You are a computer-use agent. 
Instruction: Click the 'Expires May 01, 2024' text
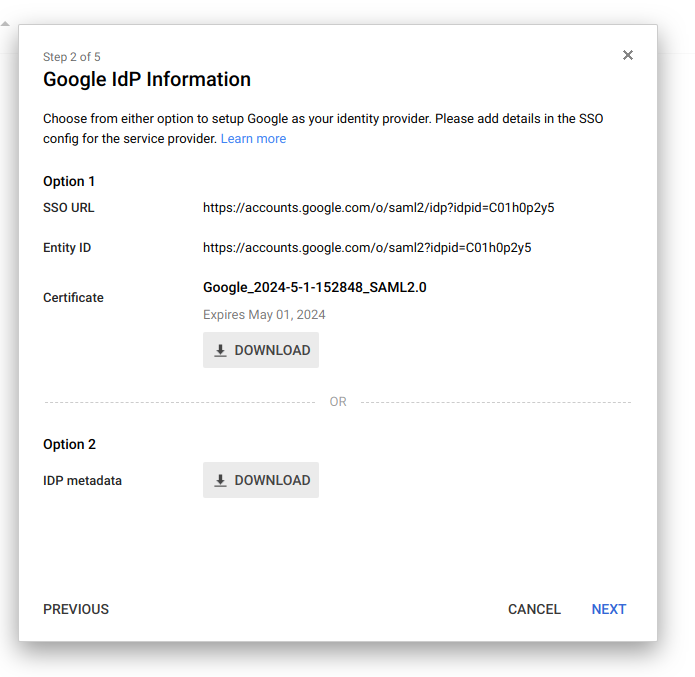pos(264,314)
